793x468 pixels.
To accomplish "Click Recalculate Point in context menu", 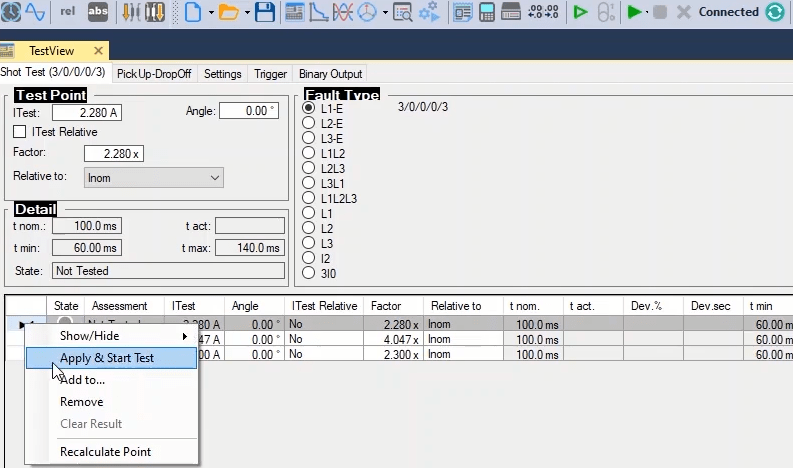I will [x=106, y=452].
